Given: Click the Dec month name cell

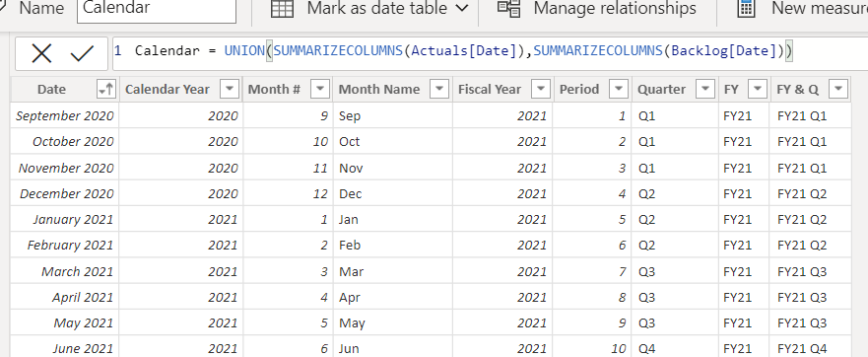Looking at the screenshot, I should point(392,193).
